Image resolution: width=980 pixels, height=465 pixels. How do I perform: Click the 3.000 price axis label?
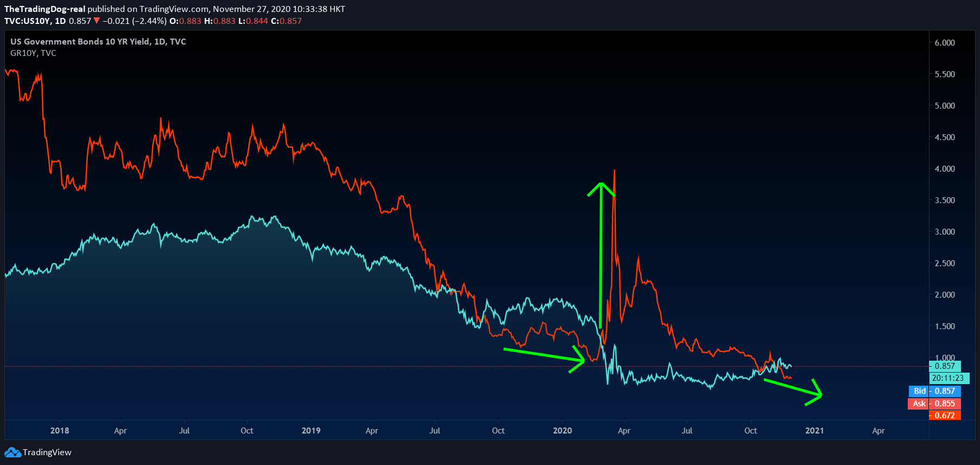[945, 231]
